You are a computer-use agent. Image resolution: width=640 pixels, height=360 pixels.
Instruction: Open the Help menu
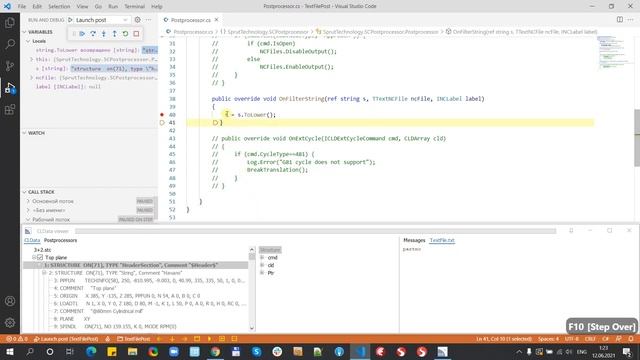(x=157, y=7)
